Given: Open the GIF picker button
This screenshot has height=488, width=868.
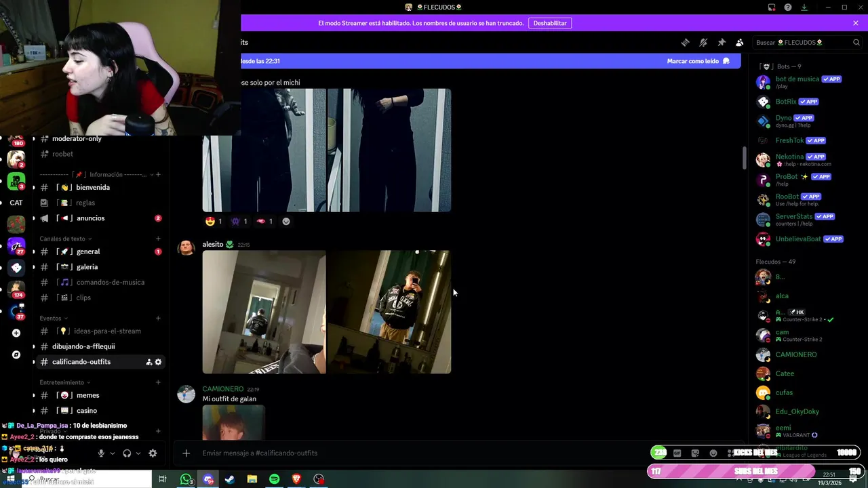Looking at the screenshot, I should (677, 453).
